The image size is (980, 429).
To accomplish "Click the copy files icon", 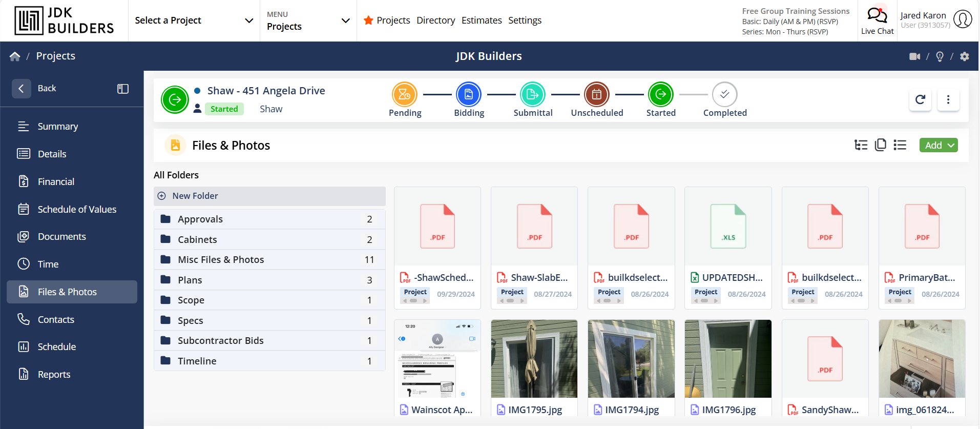I will (x=881, y=145).
